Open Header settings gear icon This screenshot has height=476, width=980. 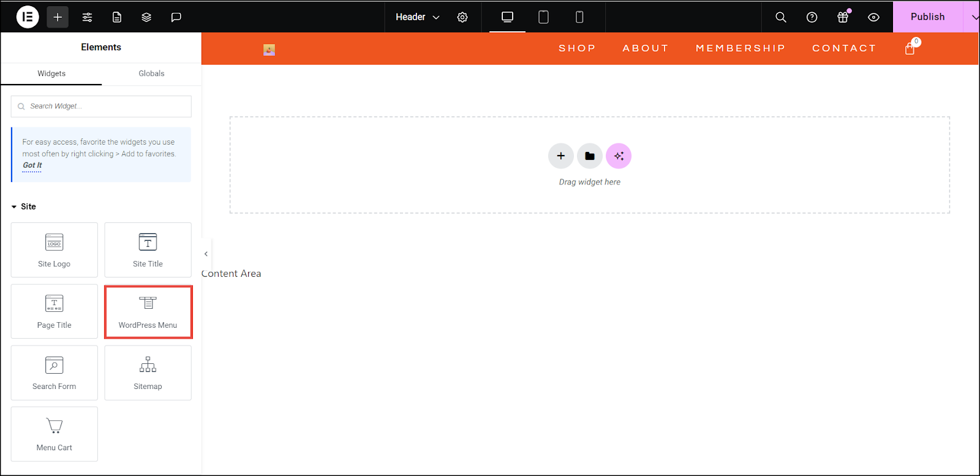click(x=462, y=17)
